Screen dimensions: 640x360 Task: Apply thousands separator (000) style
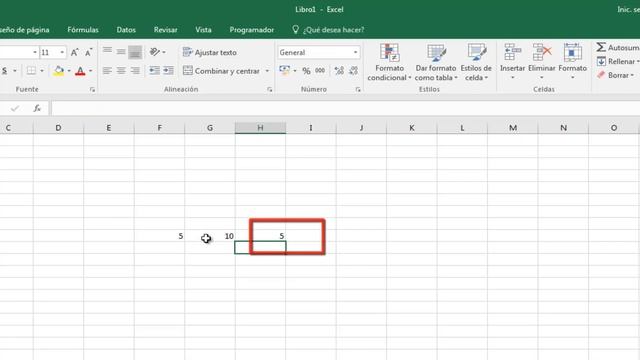(x=320, y=71)
